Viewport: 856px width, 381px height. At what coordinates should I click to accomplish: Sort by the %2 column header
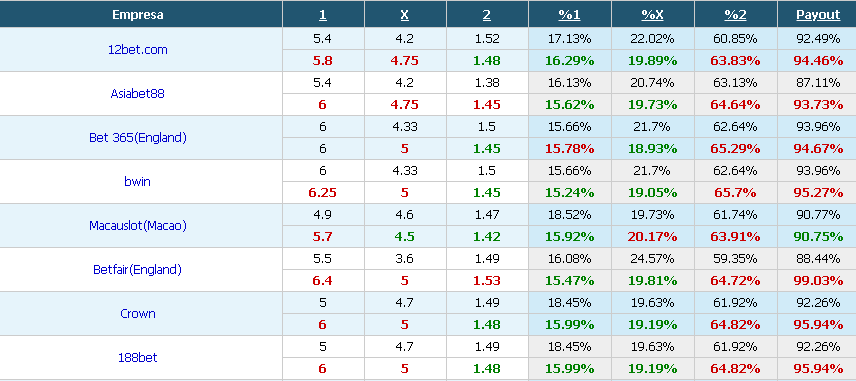pyautogui.click(x=735, y=15)
